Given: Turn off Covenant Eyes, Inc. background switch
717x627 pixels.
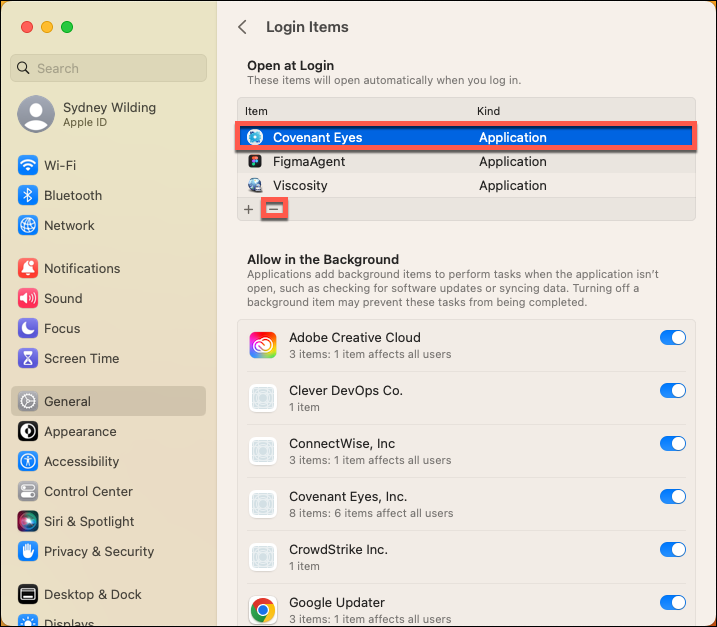Looking at the screenshot, I should click(672, 497).
